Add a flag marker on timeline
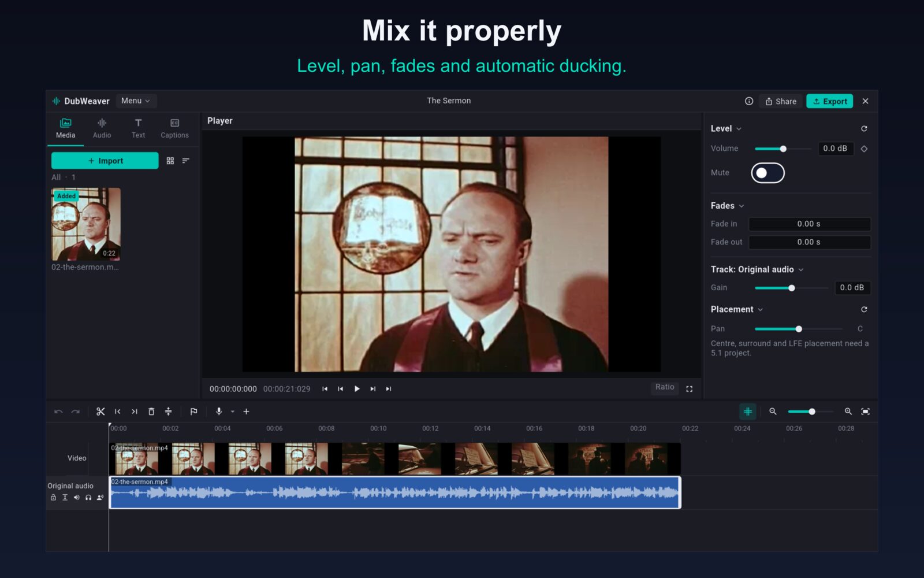The width and height of the screenshot is (924, 578). 193,412
